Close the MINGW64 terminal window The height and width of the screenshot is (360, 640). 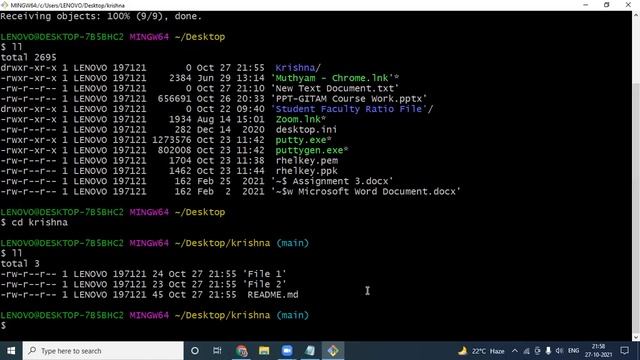pyautogui.click(x=628, y=5)
